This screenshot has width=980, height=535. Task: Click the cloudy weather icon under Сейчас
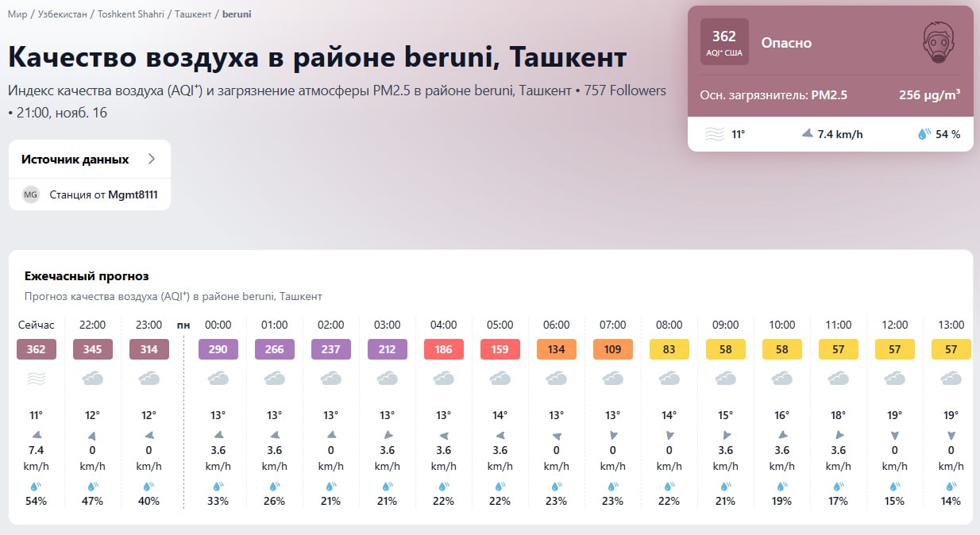(37, 379)
